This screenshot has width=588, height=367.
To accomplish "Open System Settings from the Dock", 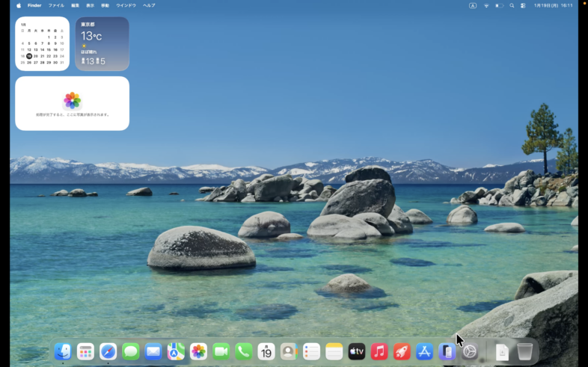I will [x=469, y=351].
